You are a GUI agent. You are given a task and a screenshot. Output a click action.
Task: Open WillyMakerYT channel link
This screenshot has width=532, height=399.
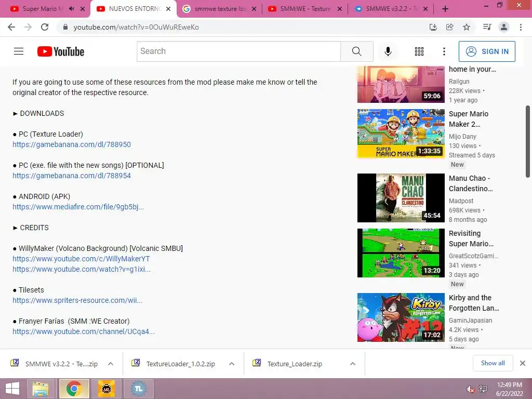[81, 259]
